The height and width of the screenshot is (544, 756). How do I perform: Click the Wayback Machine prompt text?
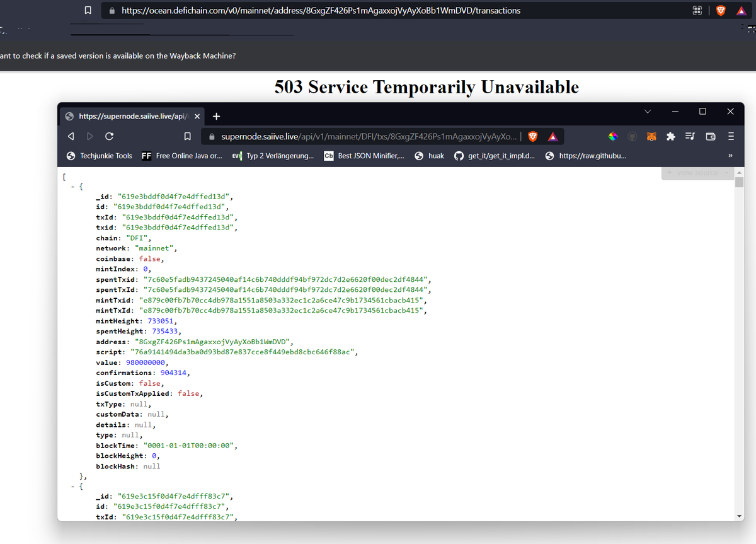tap(118, 56)
